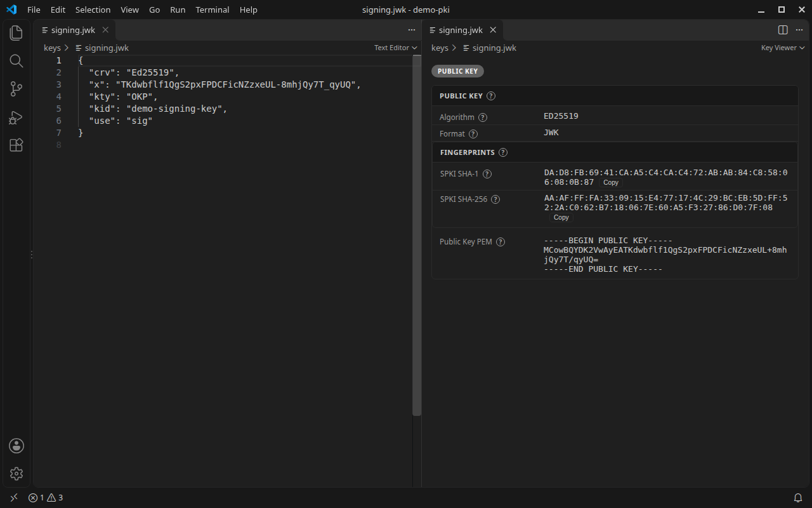Image resolution: width=812 pixels, height=508 pixels.
Task: Open the Explorer view in activity bar
Action: coord(16,32)
